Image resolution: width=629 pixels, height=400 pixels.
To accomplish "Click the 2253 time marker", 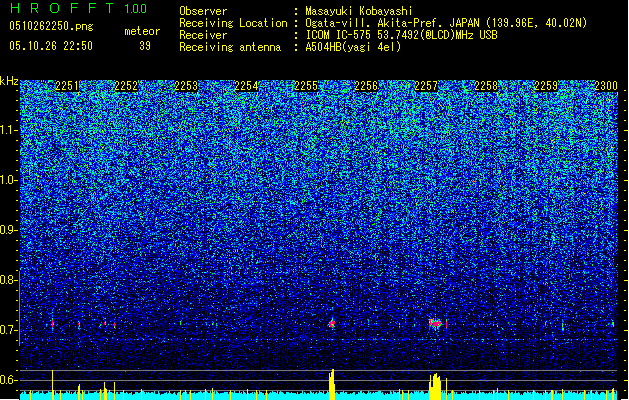I will (x=186, y=86).
